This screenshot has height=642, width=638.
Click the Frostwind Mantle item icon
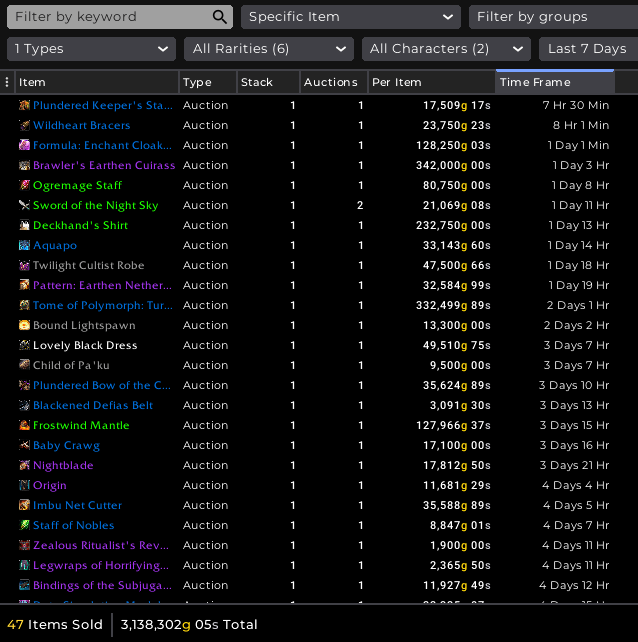pyautogui.click(x=24, y=425)
